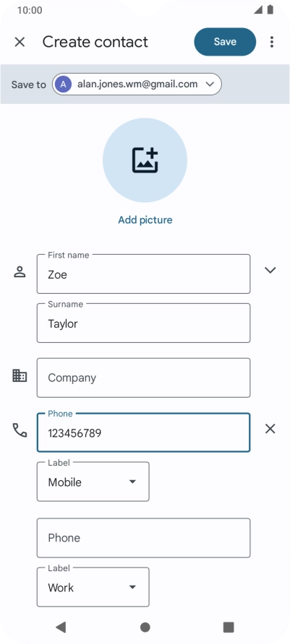The image size is (290, 644).
Task: Open the Mobile label dropdown
Action: [93, 482]
